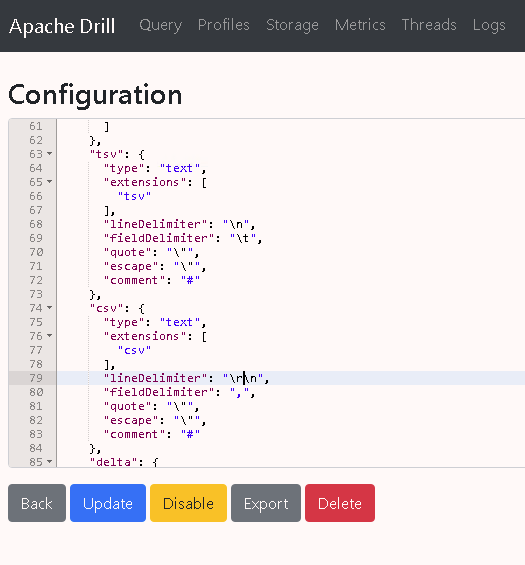Save config with Update button
Viewport: 525px width, 565px height.
(108, 503)
